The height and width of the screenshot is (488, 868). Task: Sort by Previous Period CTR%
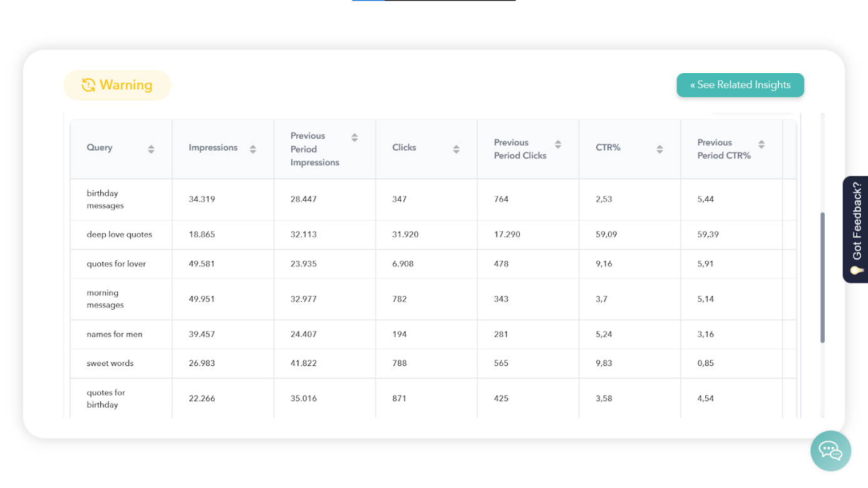coord(762,145)
